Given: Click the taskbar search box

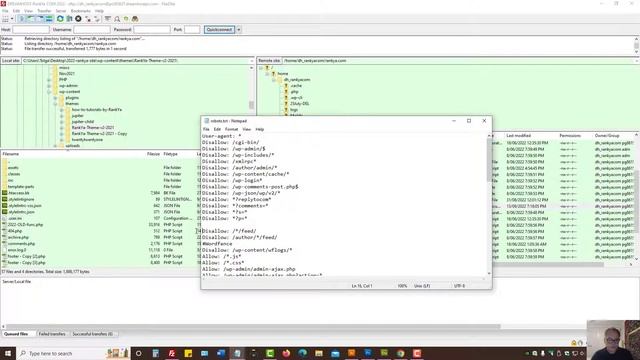Looking at the screenshot, I should (x=73, y=353).
